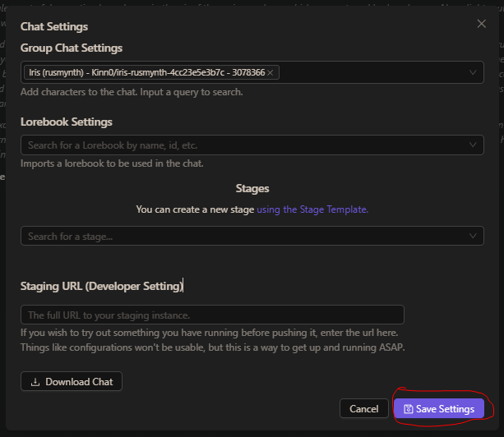Click the Stages section heading
This screenshot has width=504, height=437.
tap(252, 188)
